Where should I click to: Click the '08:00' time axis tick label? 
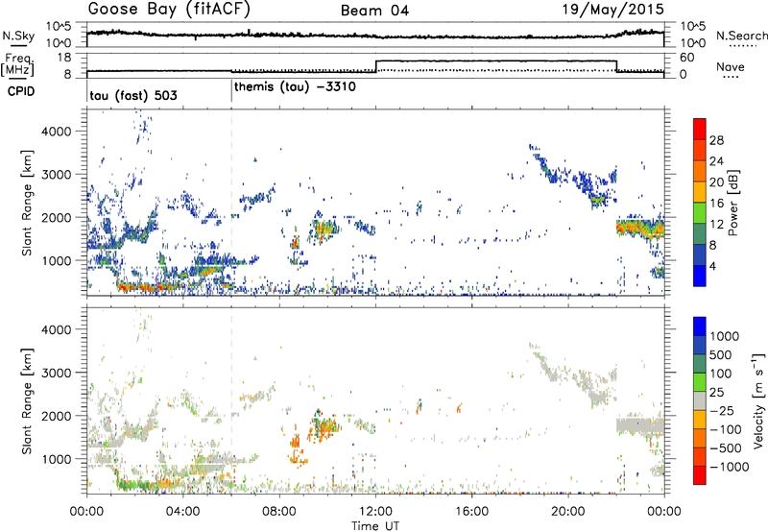(279, 512)
